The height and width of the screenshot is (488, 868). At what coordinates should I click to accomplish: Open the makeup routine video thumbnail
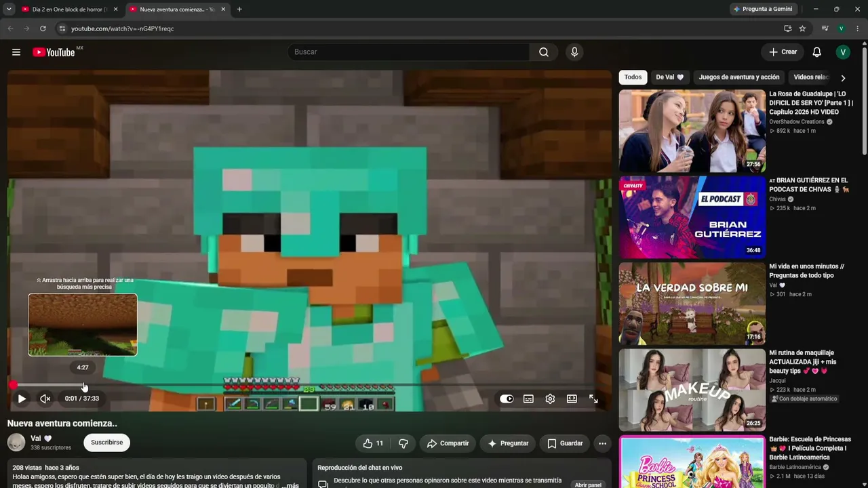692,390
